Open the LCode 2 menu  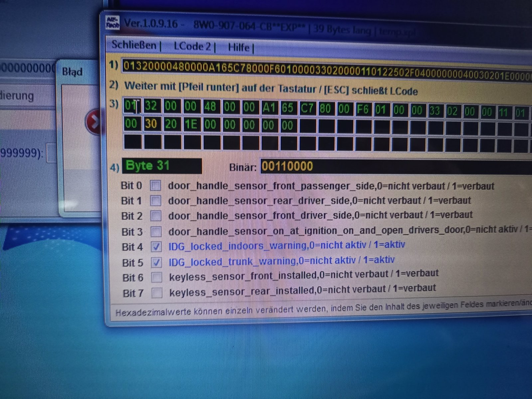pyautogui.click(x=192, y=46)
